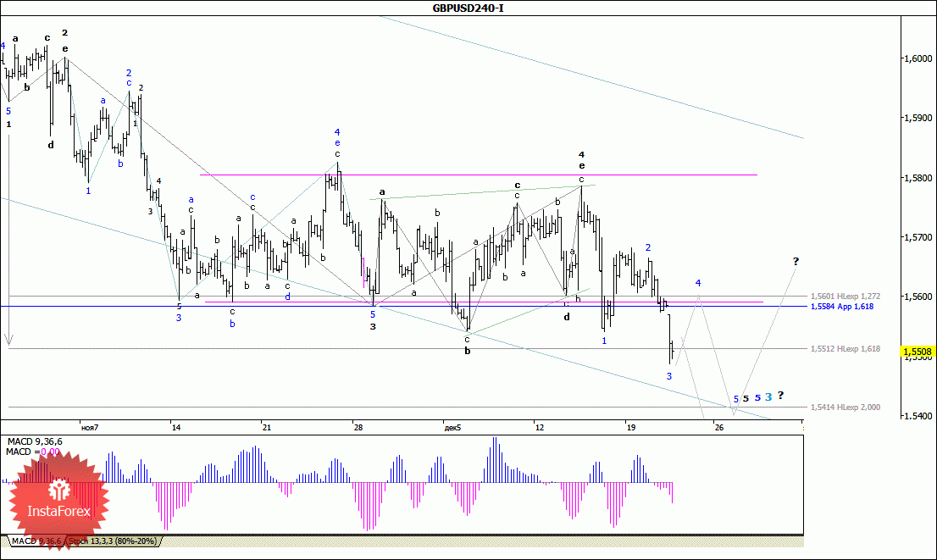Select the 1,5414 HLexp 2,000 level label
The height and width of the screenshot is (560, 937).
pyautogui.click(x=846, y=408)
